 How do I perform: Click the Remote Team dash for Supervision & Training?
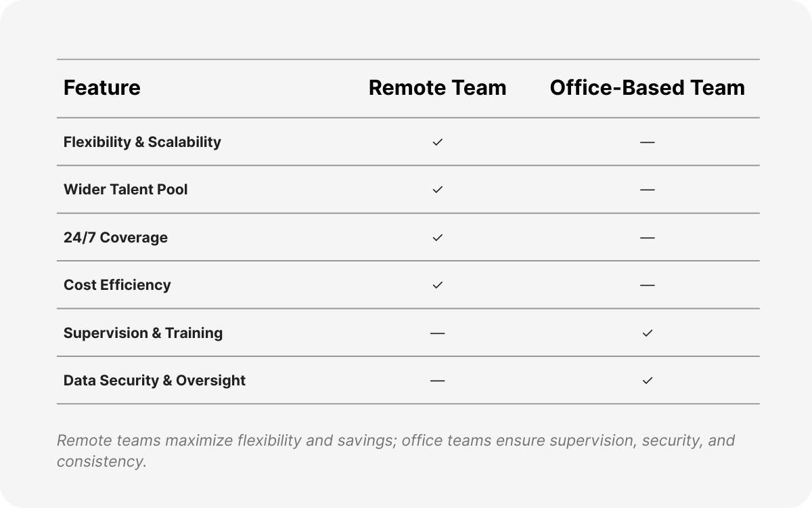(x=437, y=333)
